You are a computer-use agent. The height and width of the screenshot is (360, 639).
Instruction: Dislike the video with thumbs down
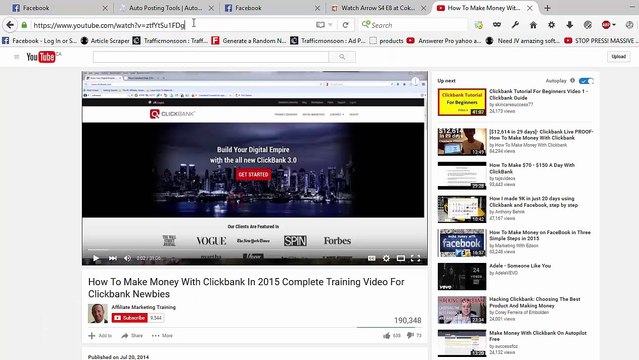pos(414,336)
